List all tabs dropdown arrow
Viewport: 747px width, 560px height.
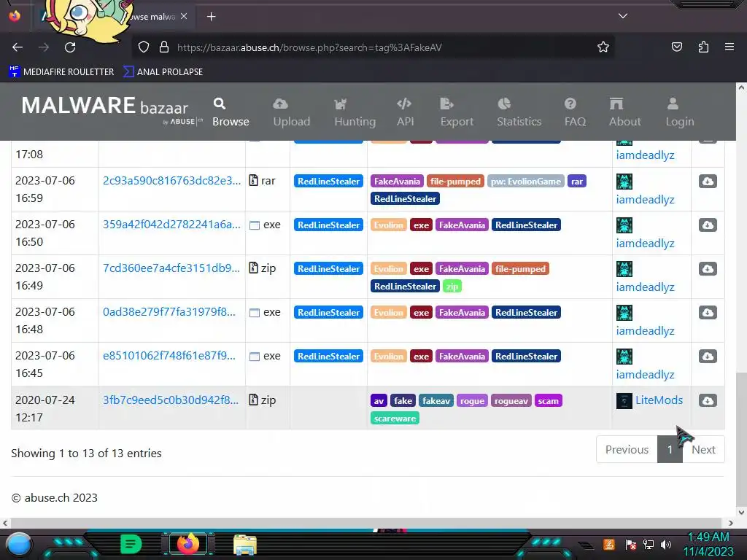pyautogui.click(x=623, y=16)
